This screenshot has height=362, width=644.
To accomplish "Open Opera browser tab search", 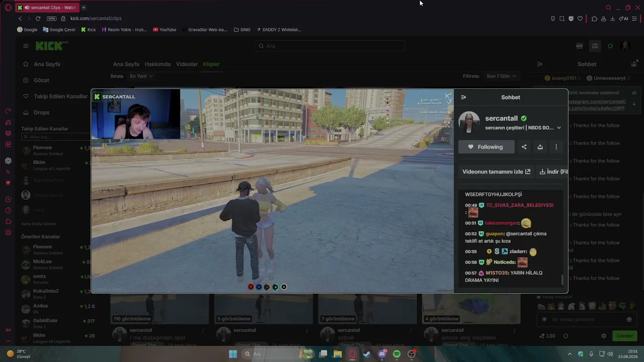I will [x=608, y=8].
